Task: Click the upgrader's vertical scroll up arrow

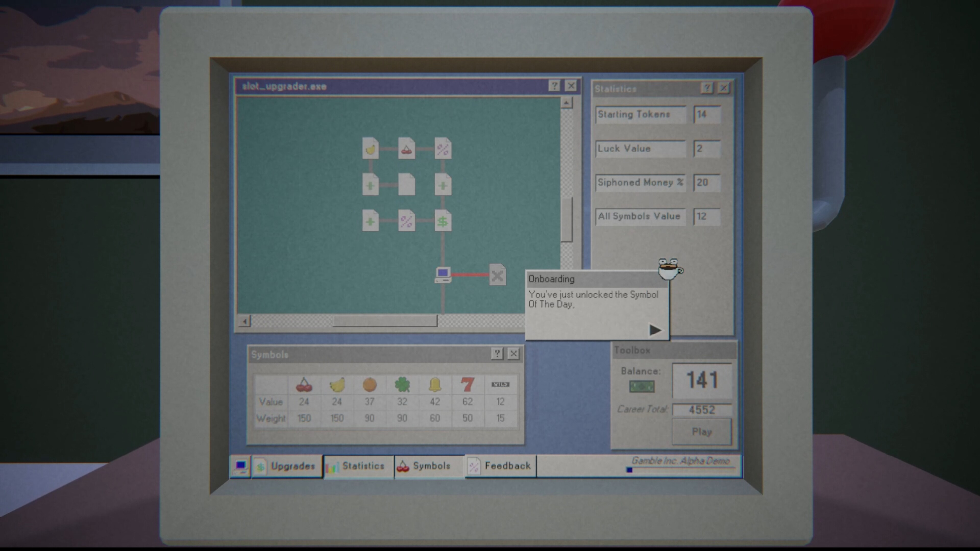Action: pos(567,103)
